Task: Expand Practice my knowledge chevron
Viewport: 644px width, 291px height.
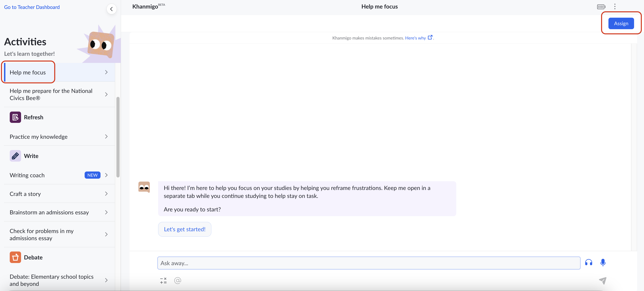Action: pos(106,137)
